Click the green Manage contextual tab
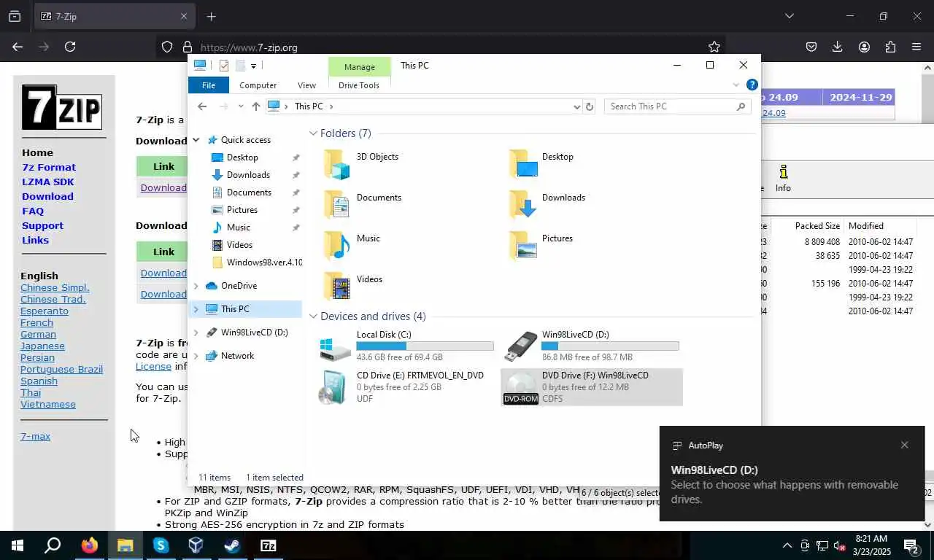The image size is (934, 560). point(360,66)
